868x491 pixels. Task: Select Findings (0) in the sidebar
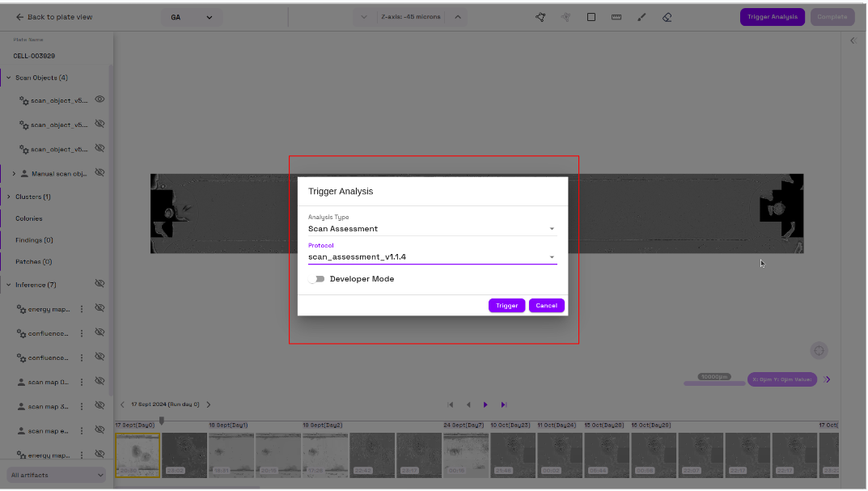pos(34,240)
